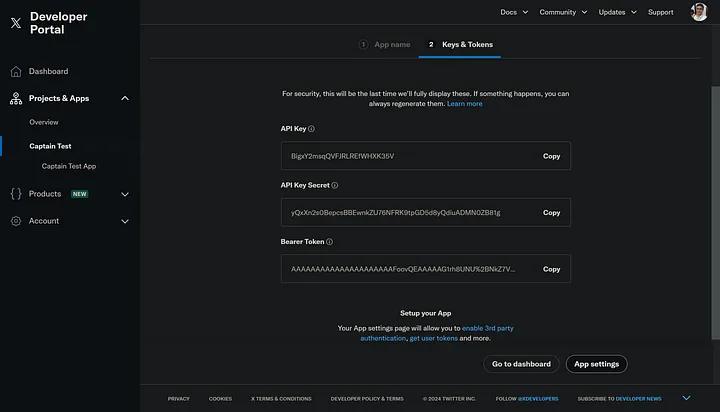Open Developer Policy & Terms footer link
The height and width of the screenshot is (412, 720).
pos(367,399)
